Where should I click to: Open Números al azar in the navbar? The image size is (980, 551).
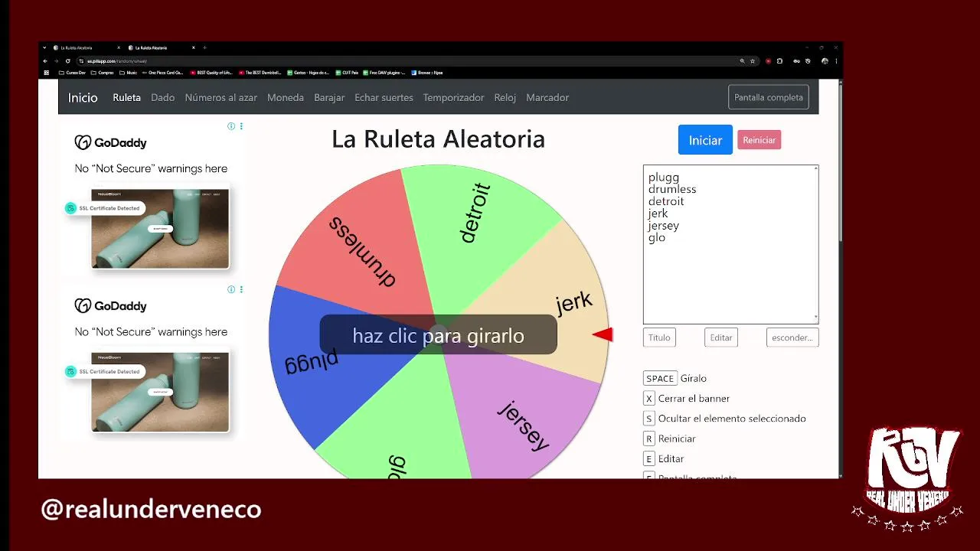(220, 97)
